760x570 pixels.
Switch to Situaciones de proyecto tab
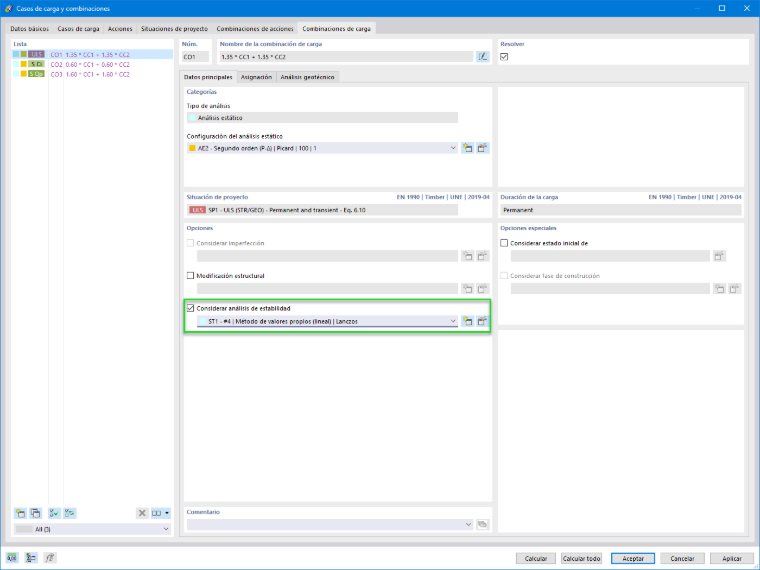174,29
